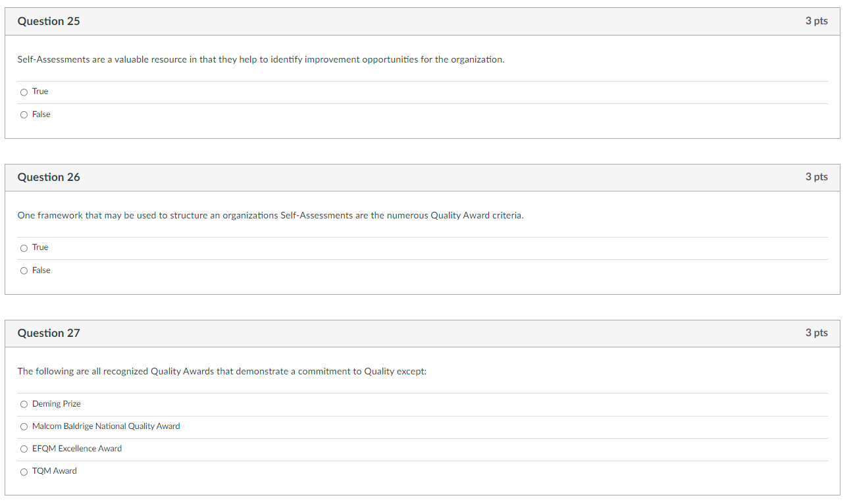Choose Malcom Baldrige National Quality Award
This screenshot has height=504, width=851.
pyautogui.click(x=24, y=426)
